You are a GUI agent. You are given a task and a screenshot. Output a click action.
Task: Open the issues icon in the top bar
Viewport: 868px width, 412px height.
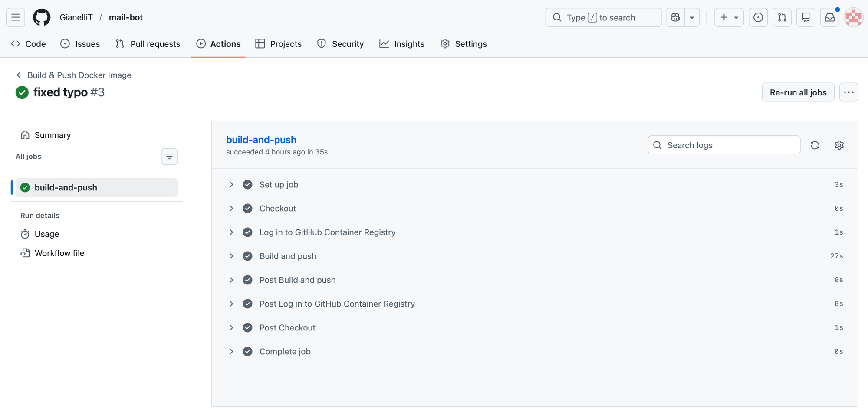click(x=758, y=17)
